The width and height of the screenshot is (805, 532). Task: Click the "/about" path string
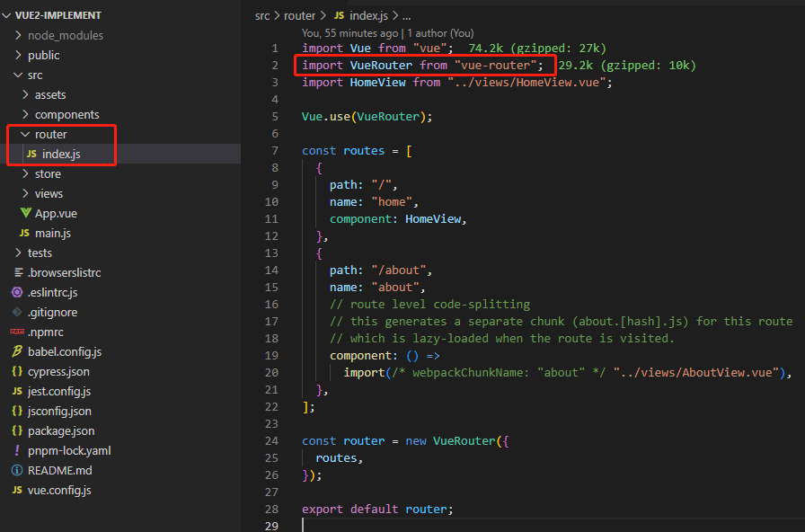tap(398, 270)
